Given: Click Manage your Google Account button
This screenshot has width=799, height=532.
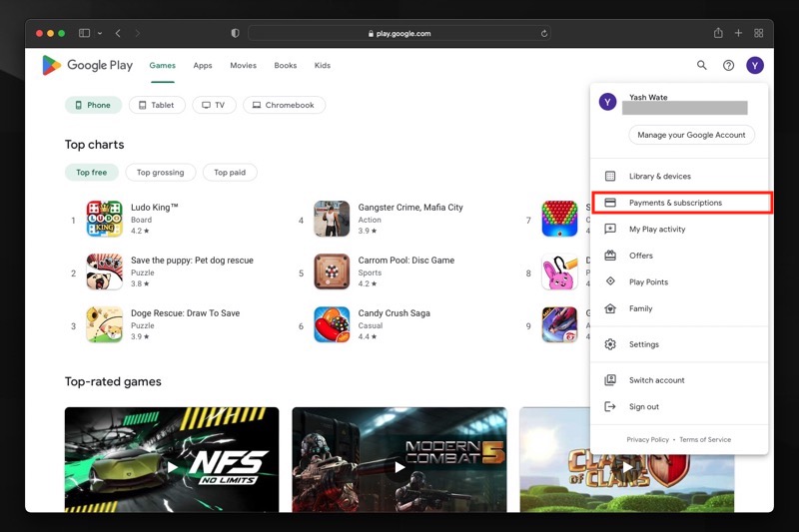Looking at the screenshot, I should coord(691,135).
